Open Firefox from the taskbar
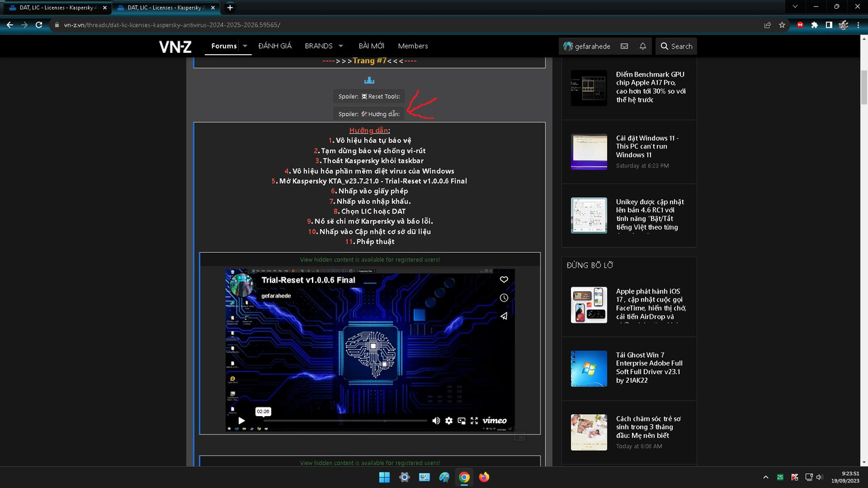Image resolution: width=868 pixels, height=488 pixels. tap(484, 477)
